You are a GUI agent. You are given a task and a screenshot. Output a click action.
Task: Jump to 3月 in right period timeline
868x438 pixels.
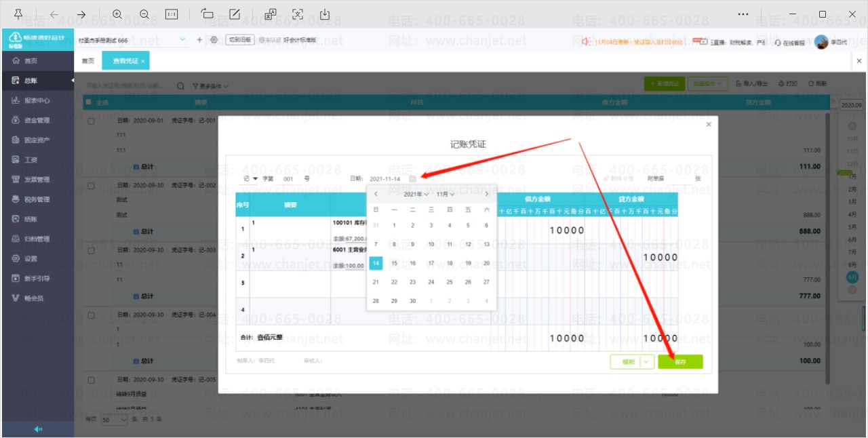point(852,202)
